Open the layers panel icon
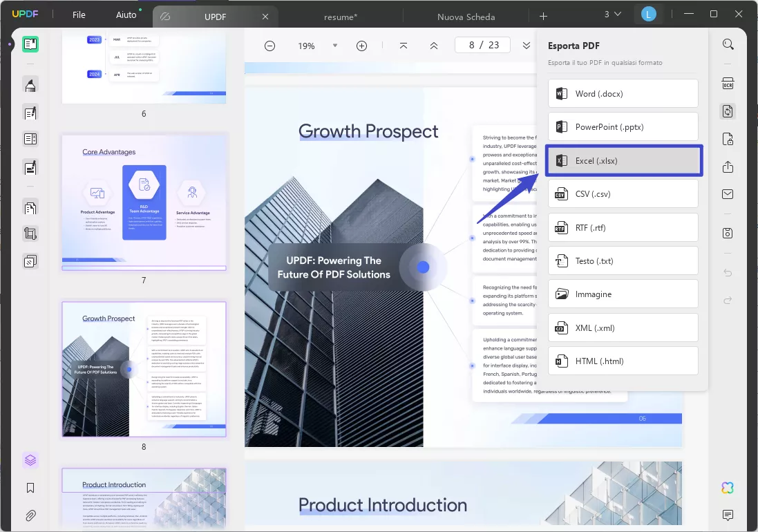The height and width of the screenshot is (532, 758). (30, 460)
